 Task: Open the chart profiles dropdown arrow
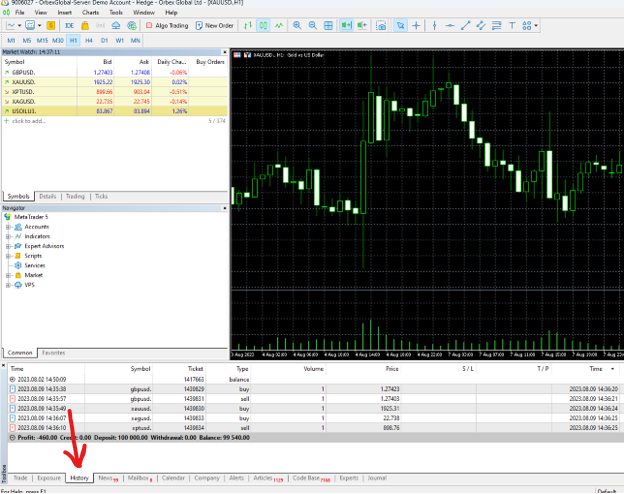point(40,26)
